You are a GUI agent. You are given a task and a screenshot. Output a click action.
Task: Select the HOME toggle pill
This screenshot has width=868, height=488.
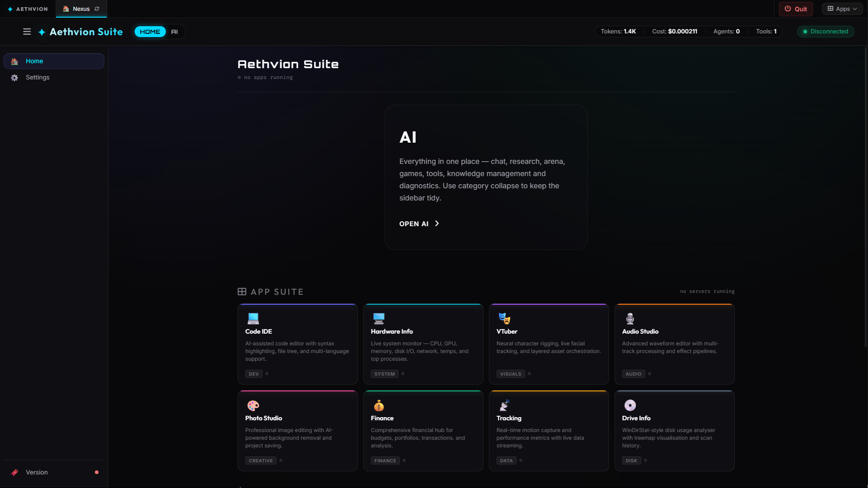150,32
